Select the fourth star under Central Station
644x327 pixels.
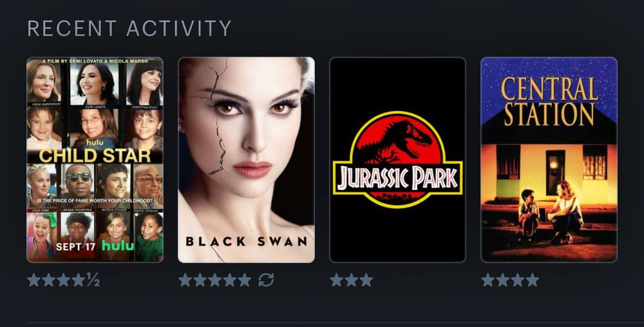click(533, 280)
